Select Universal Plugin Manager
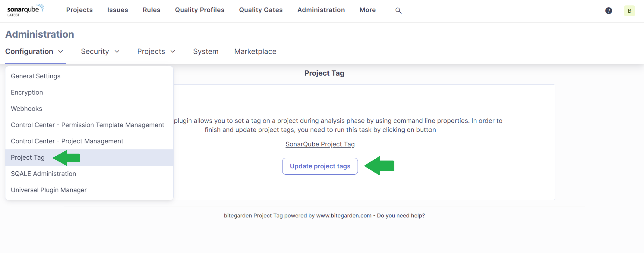The image size is (644, 253). (x=49, y=190)
